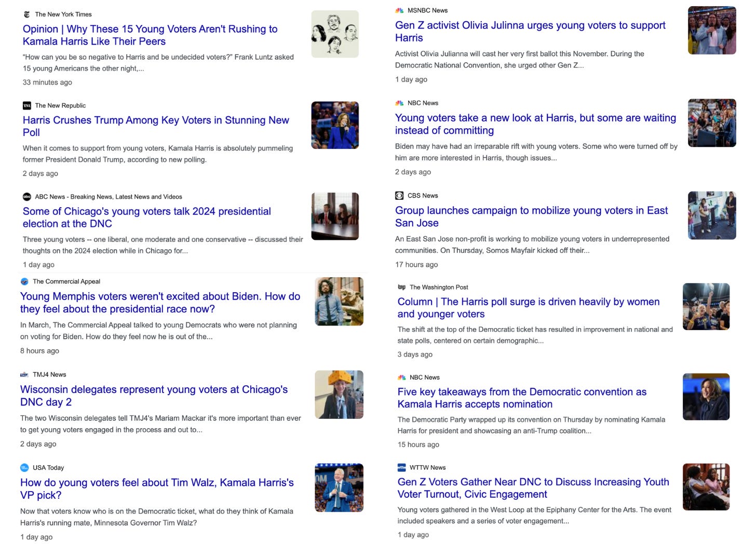756x544 pixels.
Task: Click NBC News favicon above 'Young voters take a new look'
Action: click(x=399, y=103)
